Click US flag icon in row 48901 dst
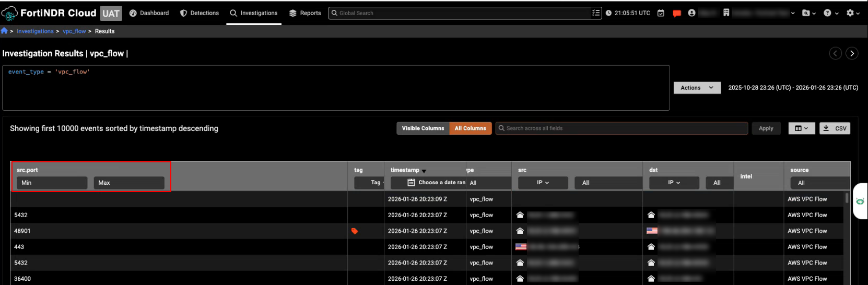 (652, 231)
